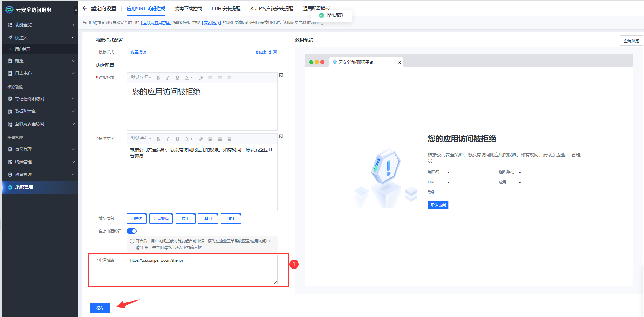Open font size dropdown in 通知标题 editor

[141, 77]
